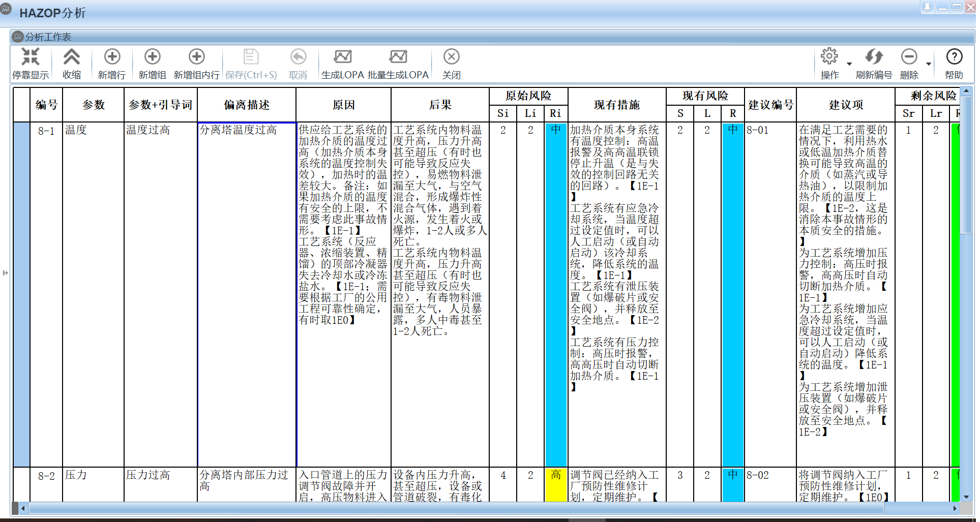Viewport: 980px width, 522px height.
Task: Click the 参数+引导词 column header
Action: (160, 105)
